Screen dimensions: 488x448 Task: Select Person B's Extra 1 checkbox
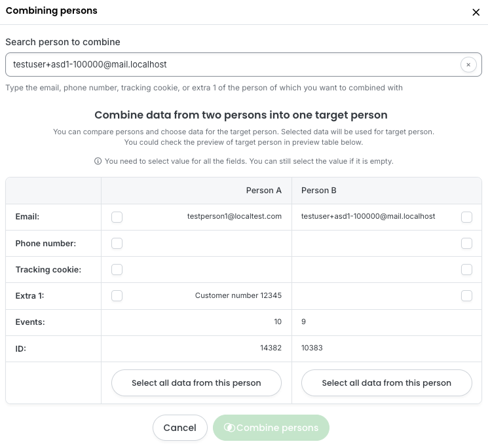(x=466, y=295)
